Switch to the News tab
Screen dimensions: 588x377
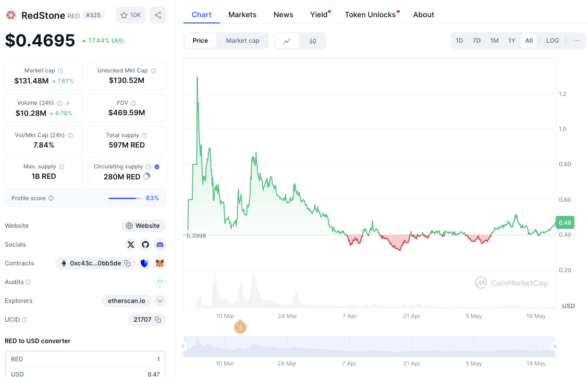tap(284, 15)
